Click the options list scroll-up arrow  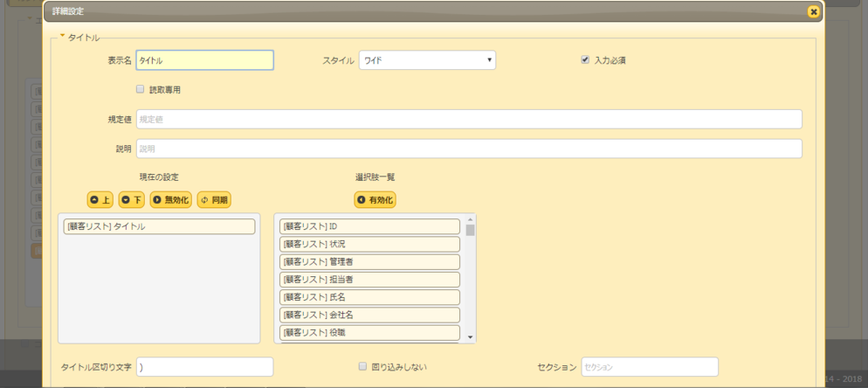coord(470,218)
